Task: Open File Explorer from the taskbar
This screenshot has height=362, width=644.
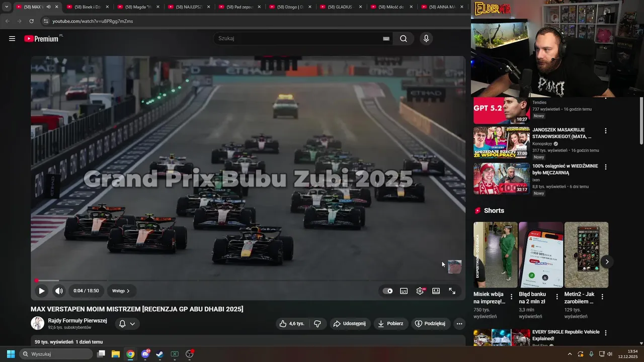Action: coord(116,354)
